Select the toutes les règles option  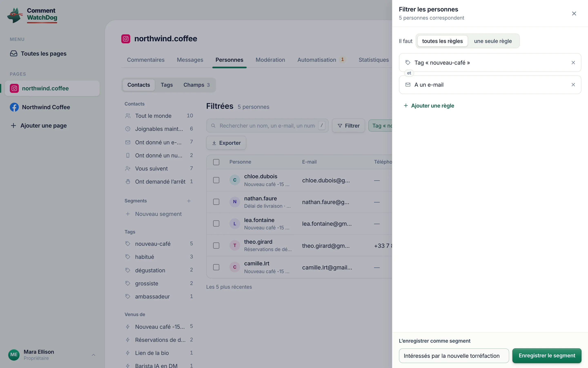point(442,41)
